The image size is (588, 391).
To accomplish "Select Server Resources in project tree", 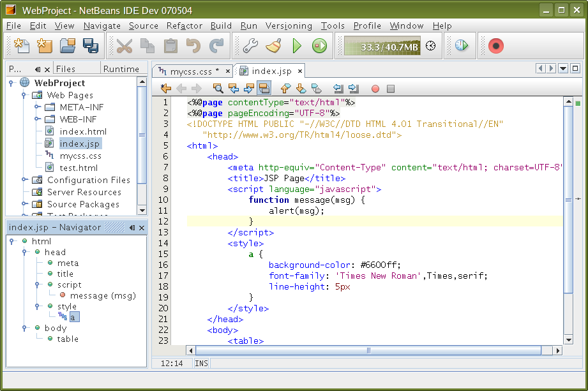I will tap(84, 192).
